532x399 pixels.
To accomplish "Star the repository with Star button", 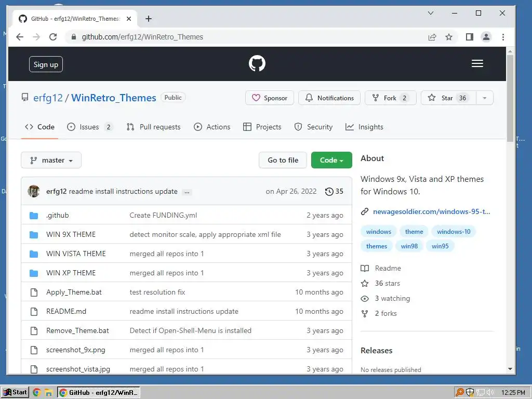I will [448, 98].
